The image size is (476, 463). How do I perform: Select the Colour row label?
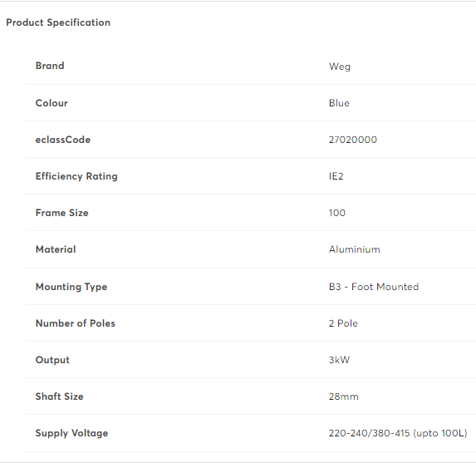click(x=52, y=103)
